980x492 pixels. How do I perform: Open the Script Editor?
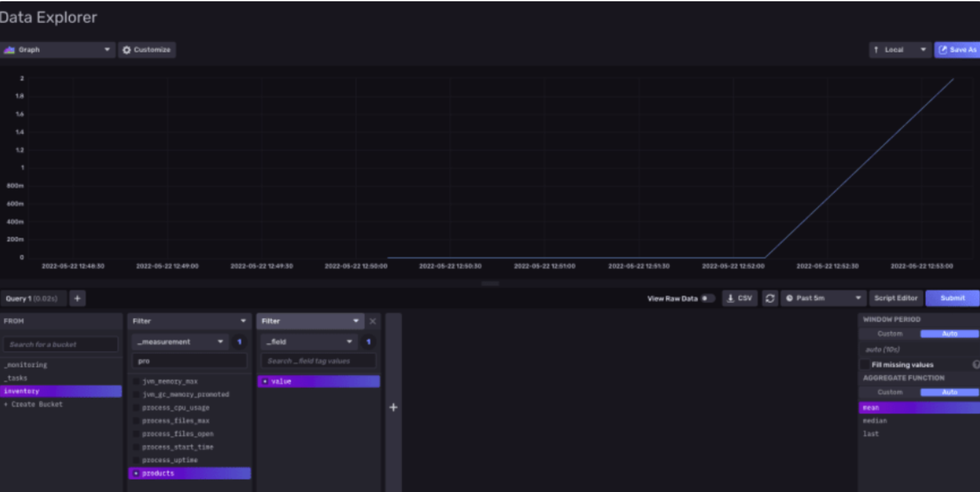(896, 298)
